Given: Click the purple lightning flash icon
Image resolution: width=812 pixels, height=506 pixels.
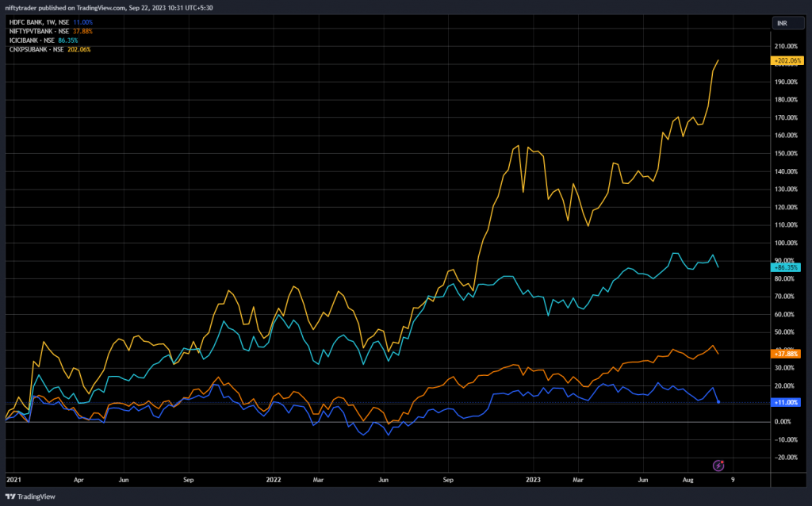Looking at the screenshot, I should pyautogui.click(x=718, y=466).
